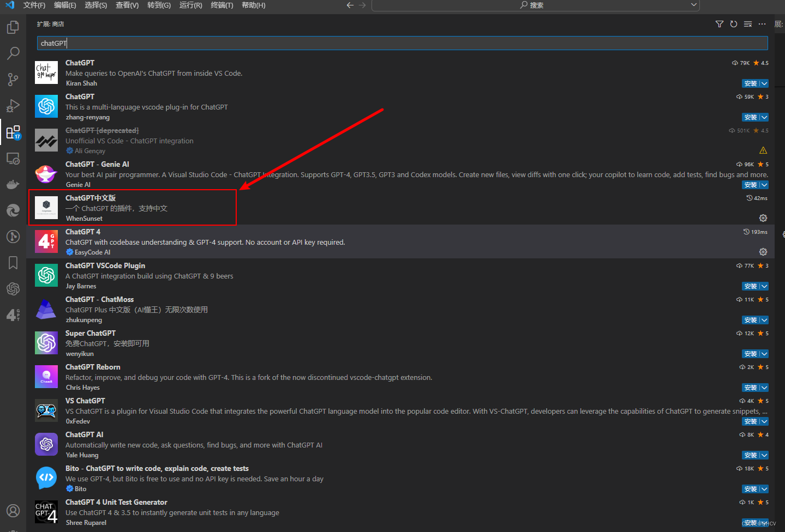Open the Explorer view in activity bar

point(13,27)
